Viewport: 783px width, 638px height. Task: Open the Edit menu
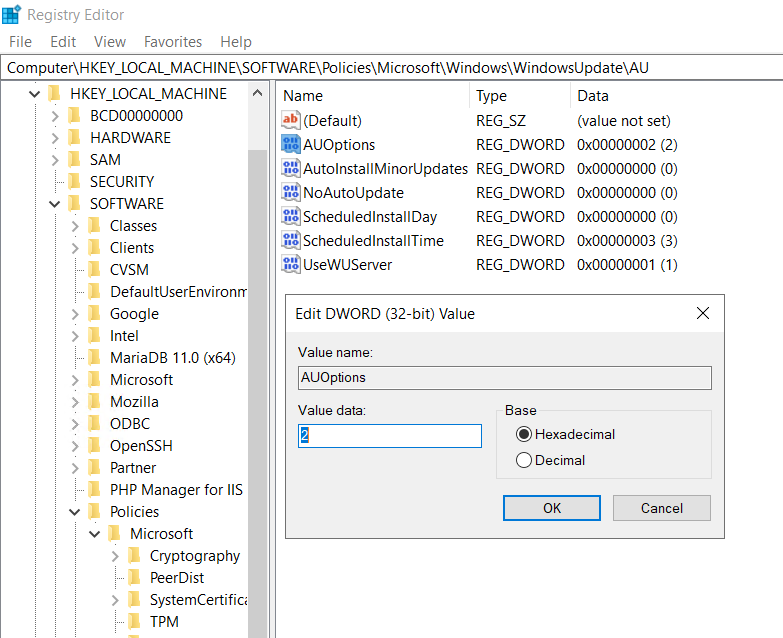(63, 41)
